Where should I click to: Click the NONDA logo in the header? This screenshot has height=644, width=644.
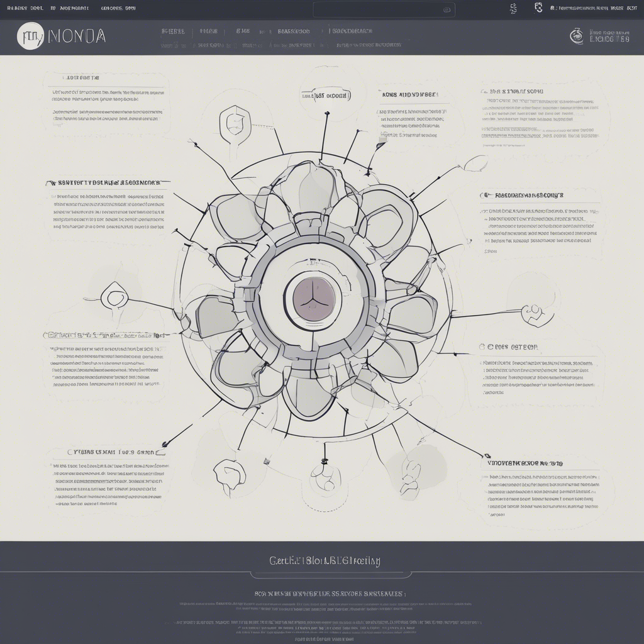click(x=60, y=36)
